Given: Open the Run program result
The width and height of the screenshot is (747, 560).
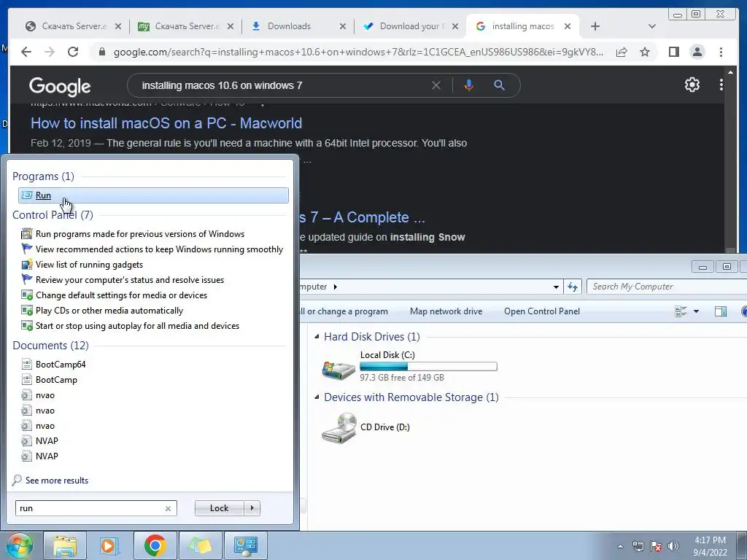Looking at the screenshot, I should click(x=153, y=195).
